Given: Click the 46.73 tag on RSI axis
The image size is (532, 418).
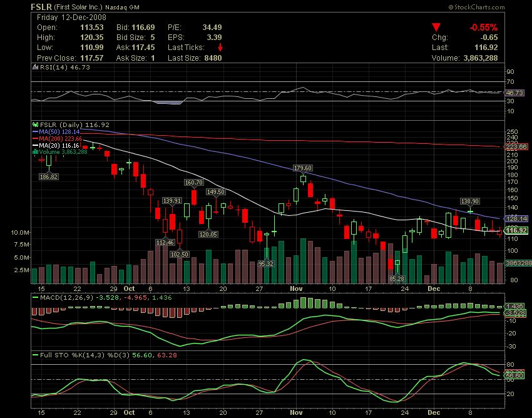Looking at the screenshot, I should (514, 93).
